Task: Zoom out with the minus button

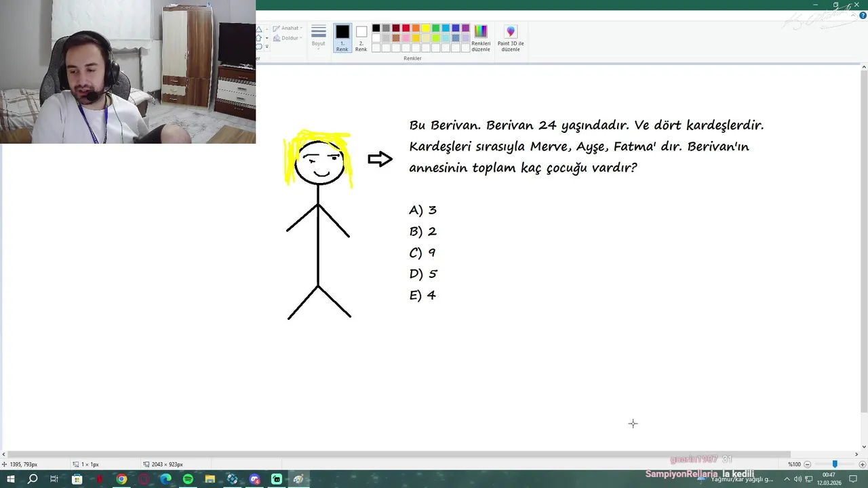Action: coord(808,464)
